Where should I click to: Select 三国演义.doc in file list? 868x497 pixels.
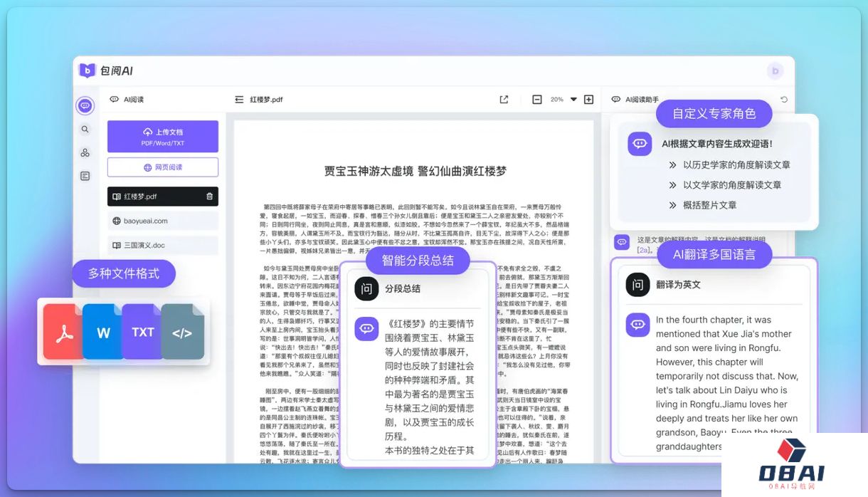163,245
